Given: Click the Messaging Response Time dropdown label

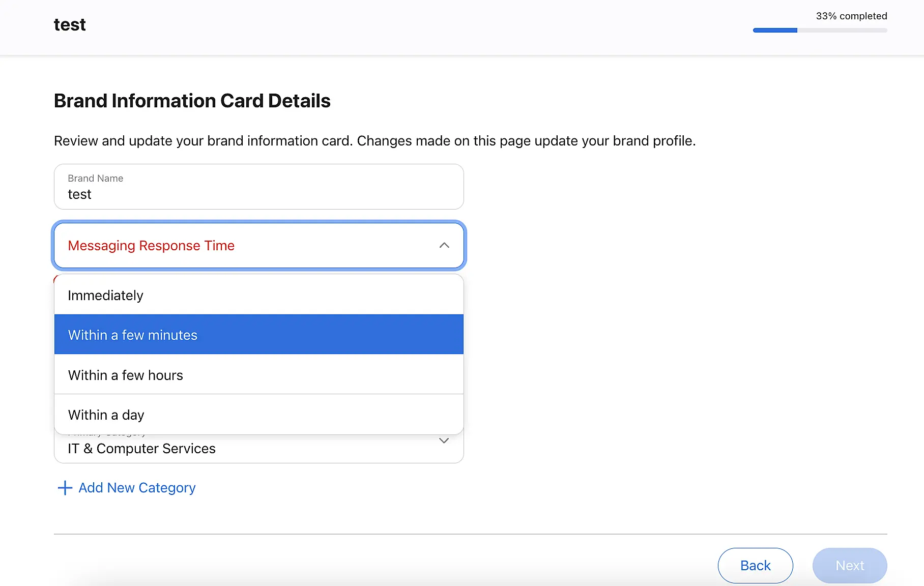Looking at the screenshot, I should point(151,246).
